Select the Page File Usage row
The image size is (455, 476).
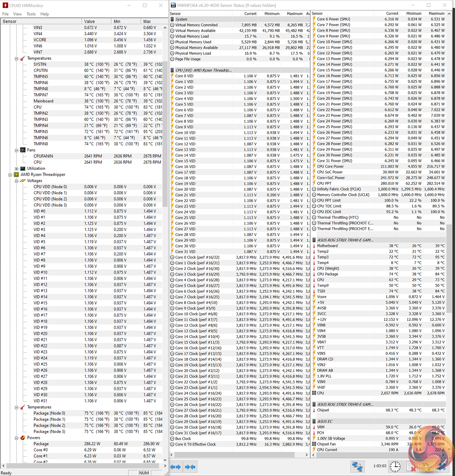tap(240, 59)
